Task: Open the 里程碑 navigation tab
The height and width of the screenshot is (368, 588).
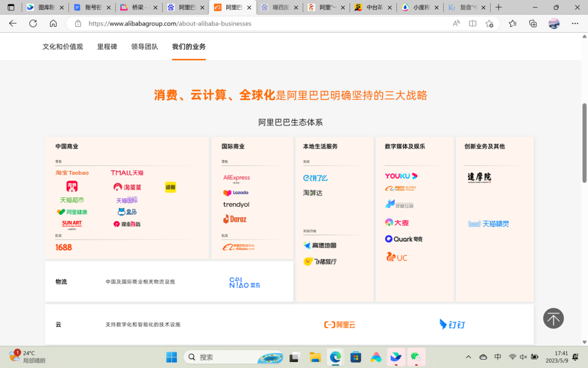Action: (x=107, y=47)
